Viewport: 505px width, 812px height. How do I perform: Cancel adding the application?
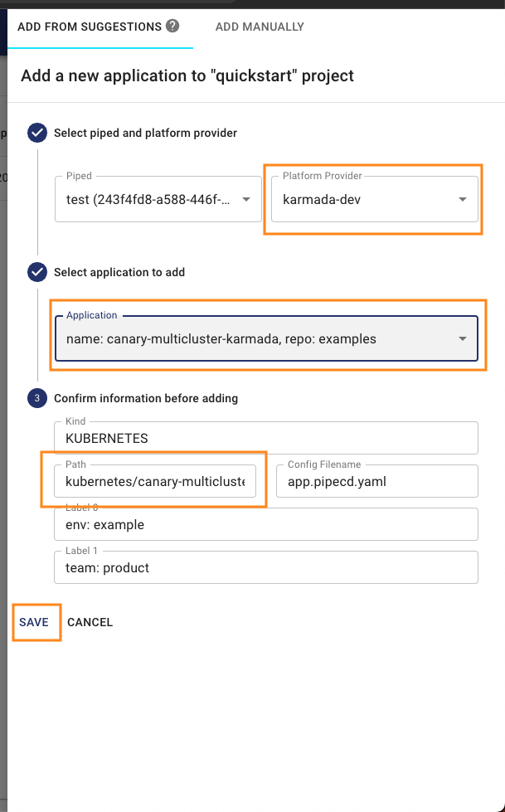click(90, 622)
